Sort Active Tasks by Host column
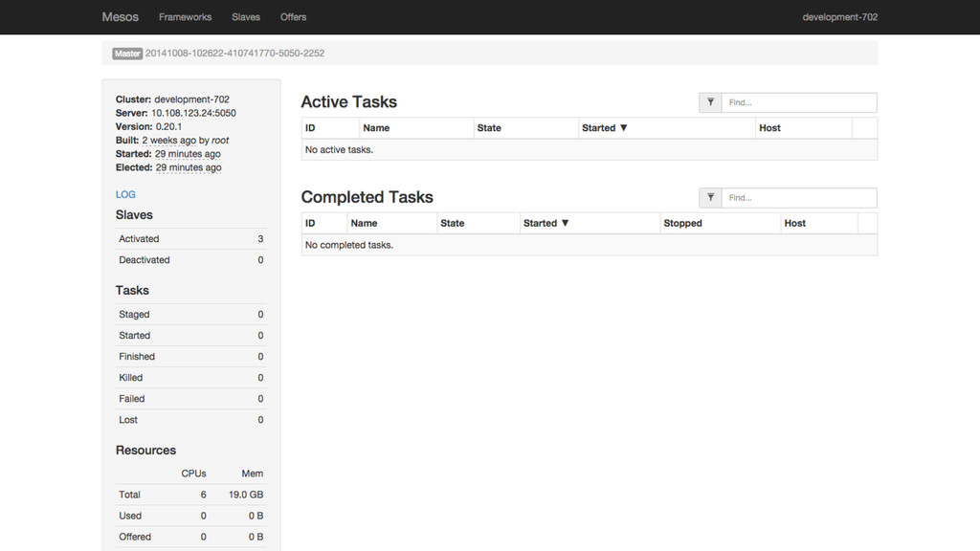980x551 pixels. click(769, 128)
